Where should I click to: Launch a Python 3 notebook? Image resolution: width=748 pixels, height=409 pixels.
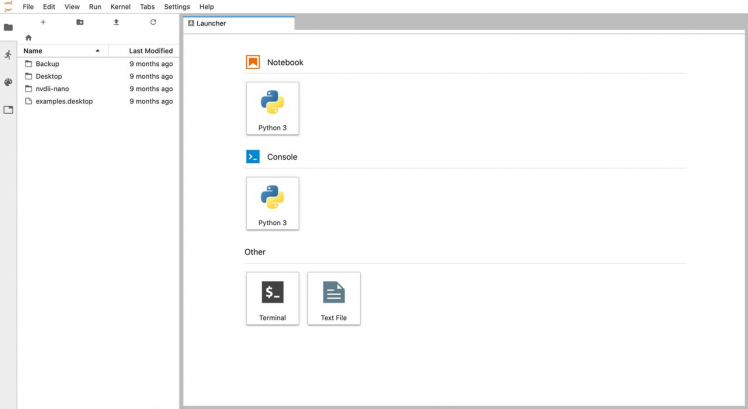(x=272, y=108)
